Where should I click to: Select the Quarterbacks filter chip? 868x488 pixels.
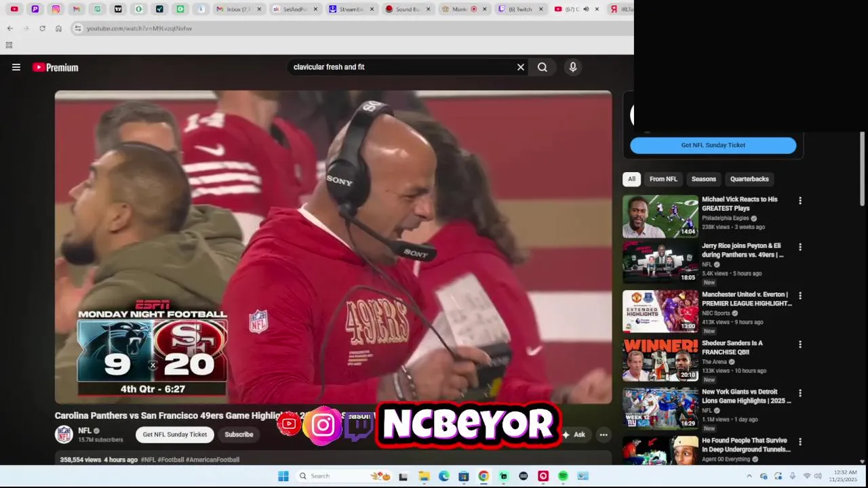coord(749,179)
